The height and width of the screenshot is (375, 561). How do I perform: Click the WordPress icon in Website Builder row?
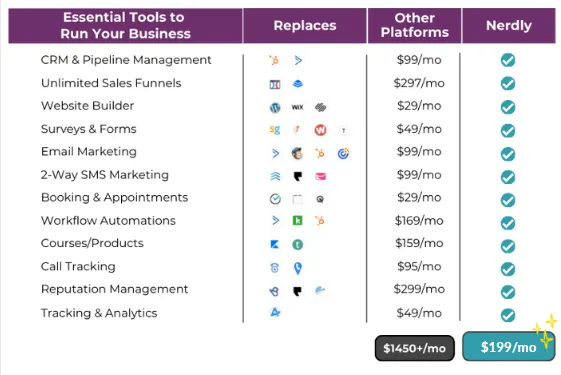click(275, 107)
